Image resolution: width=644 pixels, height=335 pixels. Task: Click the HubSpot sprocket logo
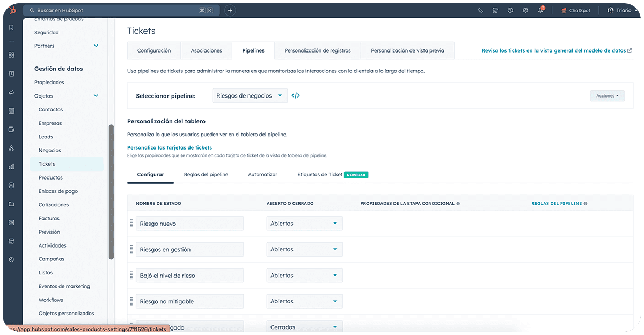click(x=12, y=10)
